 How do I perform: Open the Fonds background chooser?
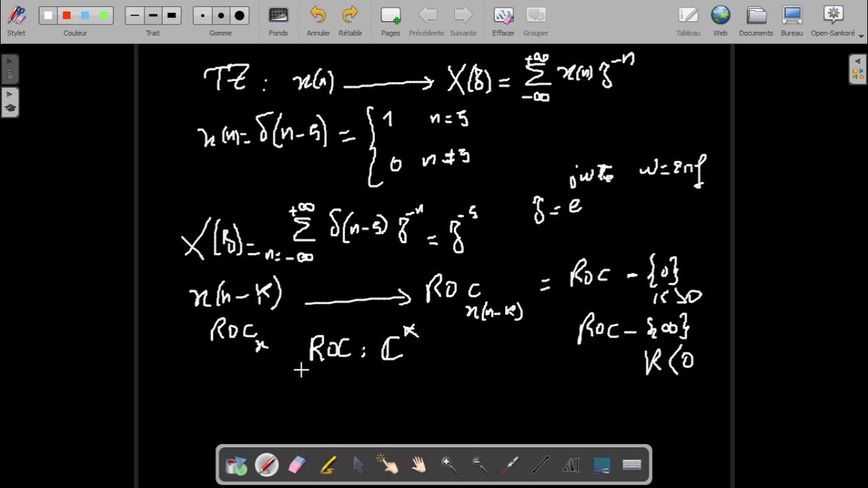(x=278, y=20)
